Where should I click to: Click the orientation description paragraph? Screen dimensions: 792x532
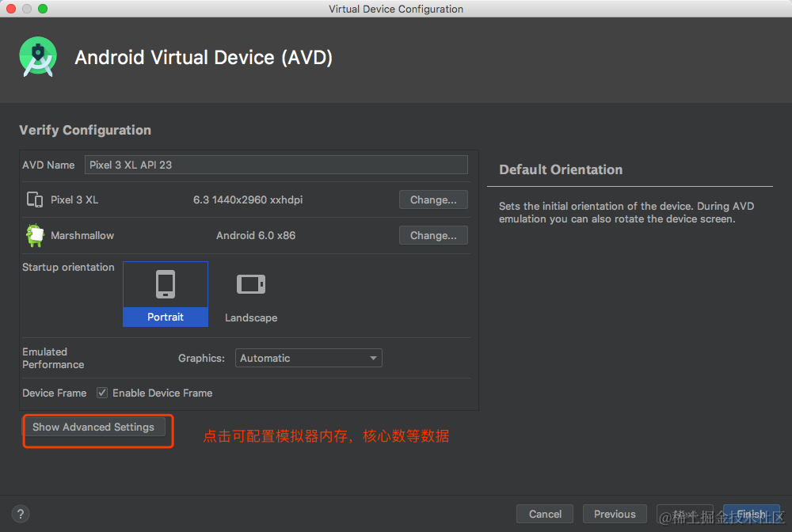(626, 212)
